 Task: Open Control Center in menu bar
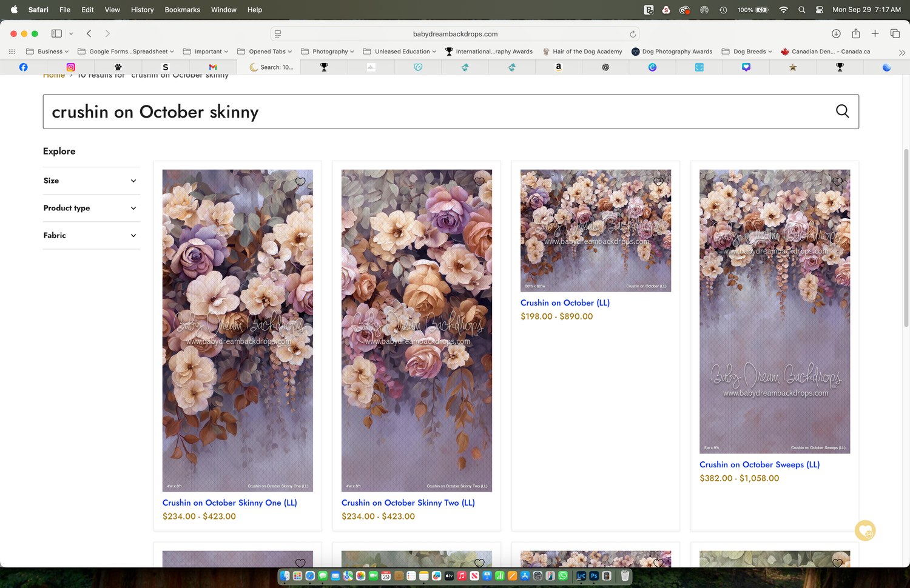click(820, 10)
